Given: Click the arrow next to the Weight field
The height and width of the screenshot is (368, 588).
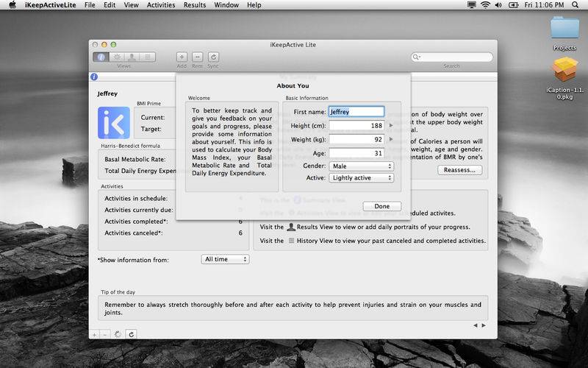Looking at the screenshot, I should tap(391, 139).
